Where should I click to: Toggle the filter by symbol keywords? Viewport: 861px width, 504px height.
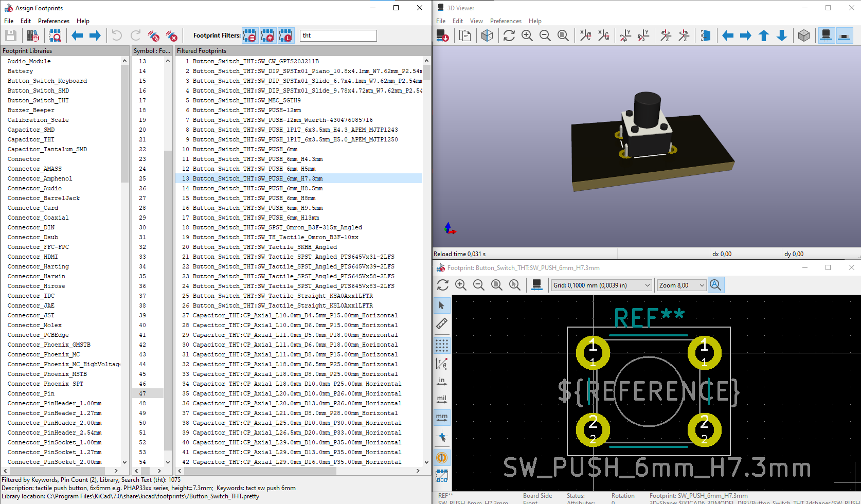pyautogui.click(x=250, y=35)
